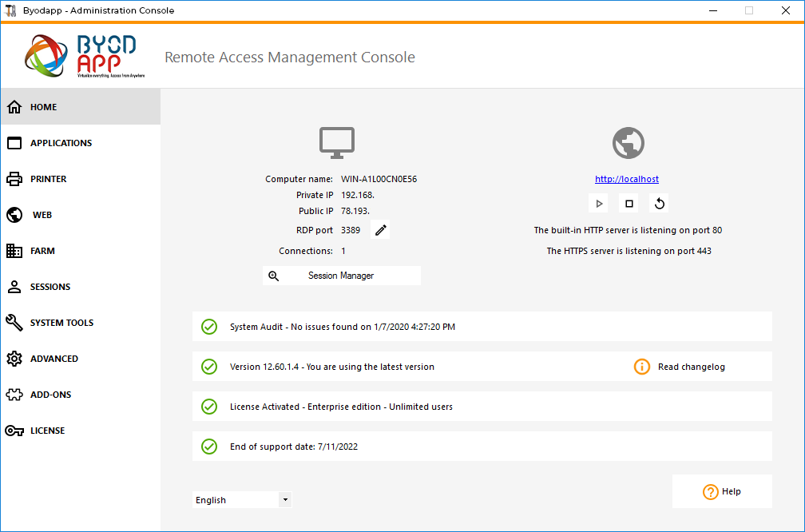The image size is (805, 532).
Task: Go to ADVANCED settings
Action: pos(81,359)
